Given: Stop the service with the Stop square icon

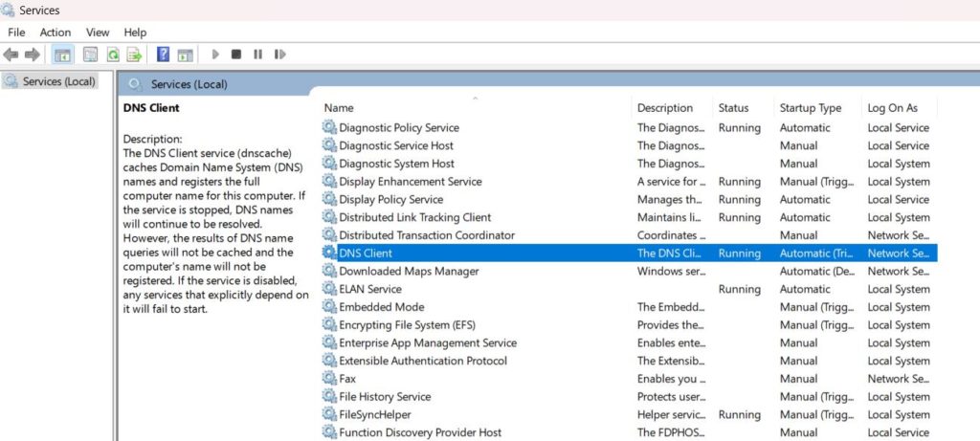Looking at the screenshot, I should tap(236, 55).
